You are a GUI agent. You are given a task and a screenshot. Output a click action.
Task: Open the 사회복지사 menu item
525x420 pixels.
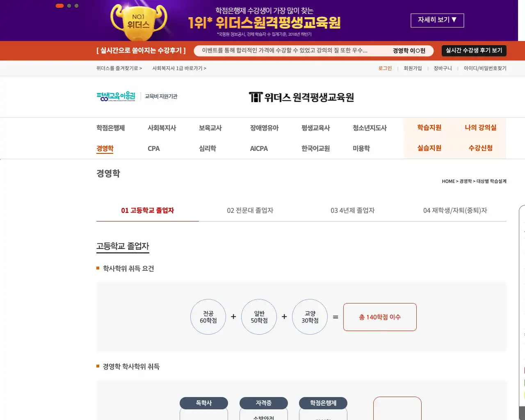[162, 128]
